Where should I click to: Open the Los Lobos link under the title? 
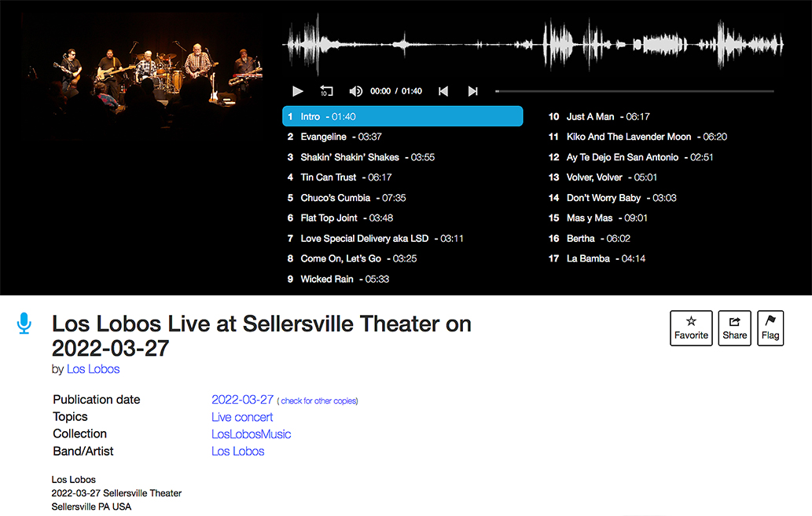(94, 369)
